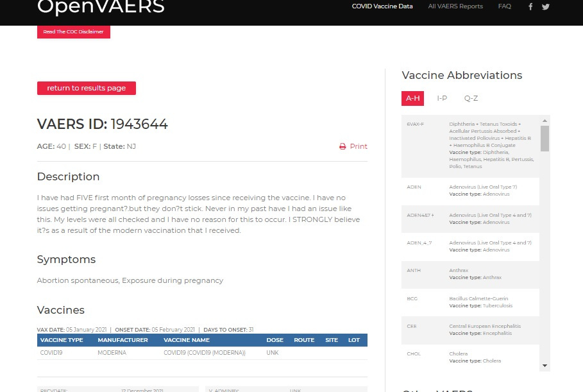Click the Print link
The height and width of the screenshot is (392, 583).
pos(359,146)
